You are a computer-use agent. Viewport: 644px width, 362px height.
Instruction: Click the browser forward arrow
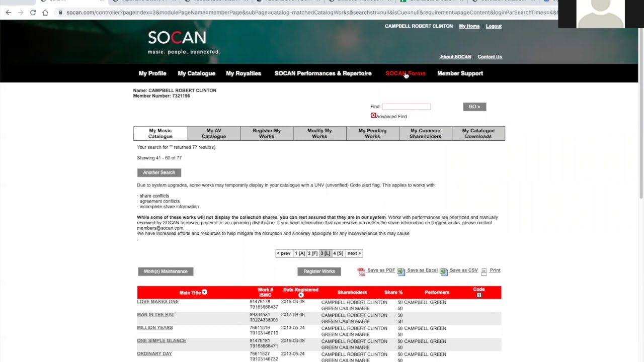21,12
